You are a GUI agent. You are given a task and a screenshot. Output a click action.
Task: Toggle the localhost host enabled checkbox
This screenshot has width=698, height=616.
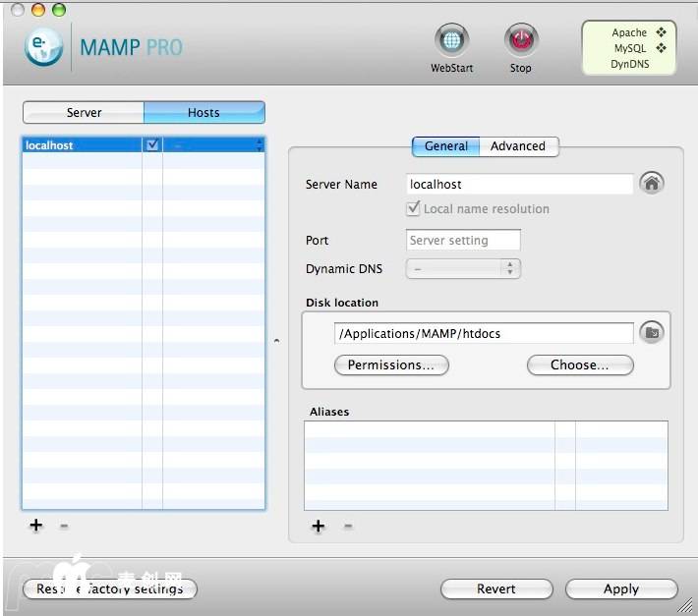152,145
